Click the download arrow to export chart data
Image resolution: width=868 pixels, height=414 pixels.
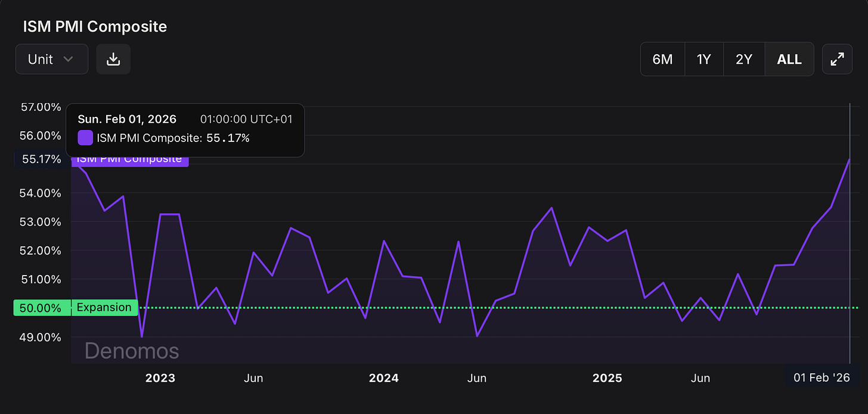tap(113, 59)
